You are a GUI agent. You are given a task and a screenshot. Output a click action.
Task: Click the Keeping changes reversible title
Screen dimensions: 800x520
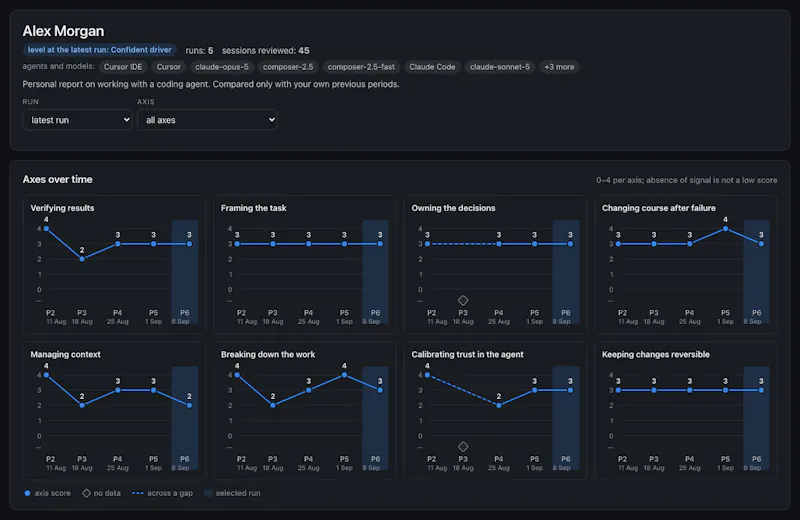(x=656, y=354)
